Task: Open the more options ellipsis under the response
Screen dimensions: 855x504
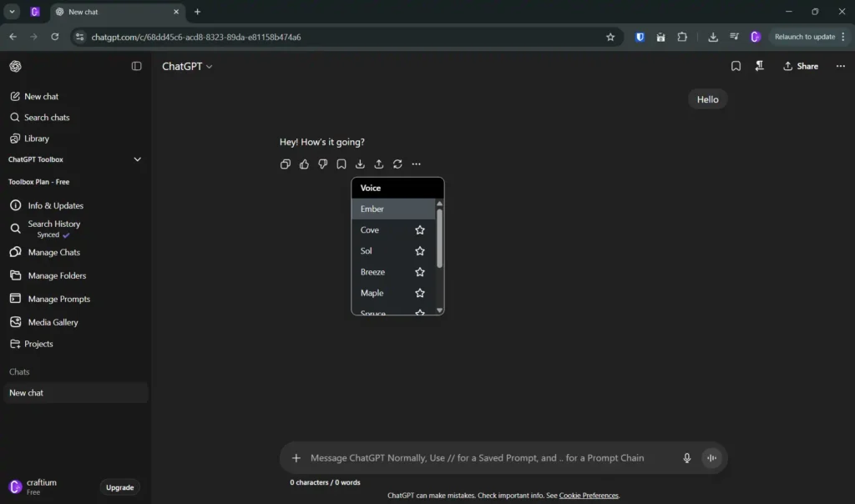Action: pyautogui.click(x=417, y=164)
